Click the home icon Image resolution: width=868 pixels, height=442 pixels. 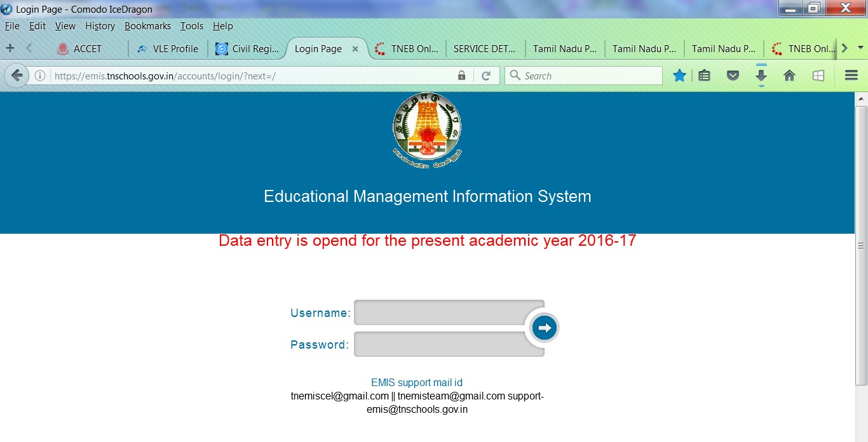(x=789, y=75)
